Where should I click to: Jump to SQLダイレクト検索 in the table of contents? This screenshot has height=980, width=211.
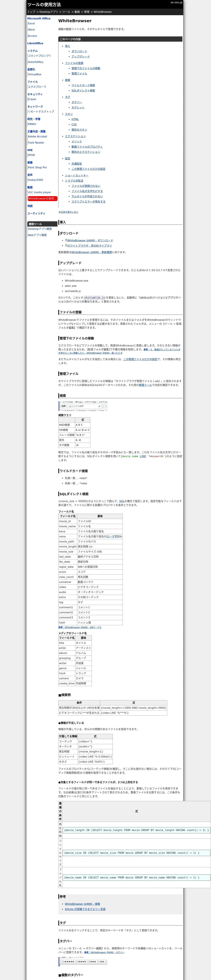[83, 90]
